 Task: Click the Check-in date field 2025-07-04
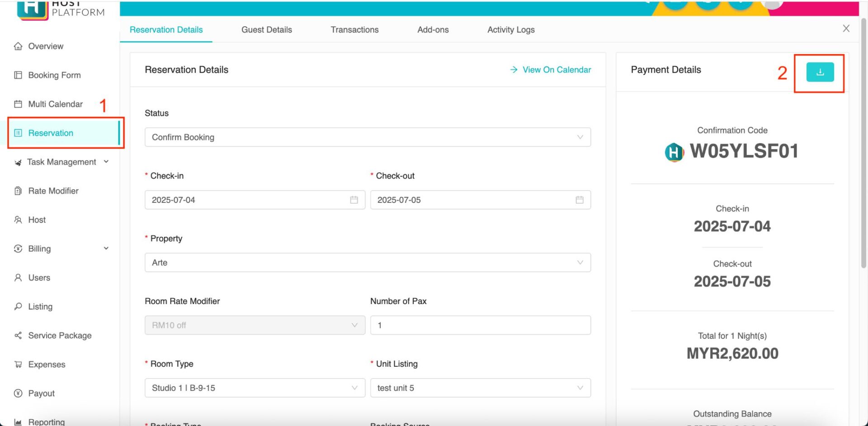(x=255, y=200)
